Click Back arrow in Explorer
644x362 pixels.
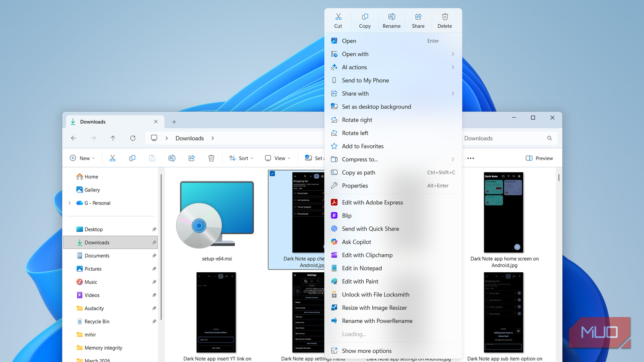(74, 138)
